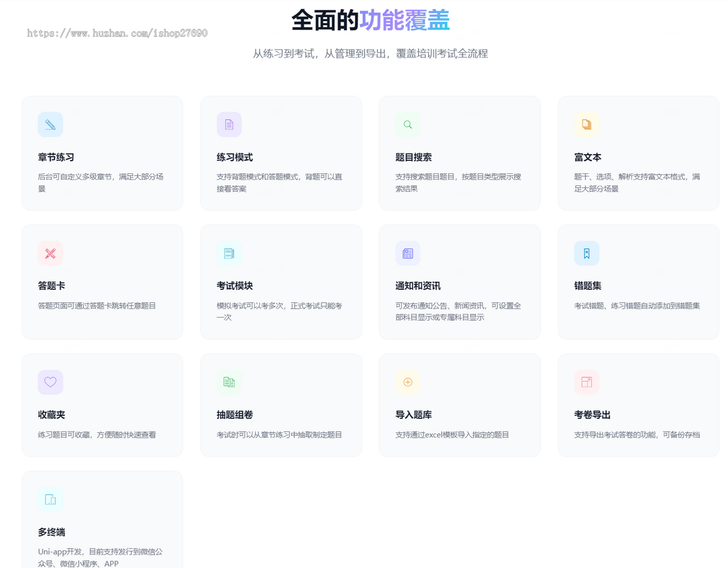Select the 章节练习 card title
The image size is (728, 568).
pyautogui.click(x=56, y=157)
